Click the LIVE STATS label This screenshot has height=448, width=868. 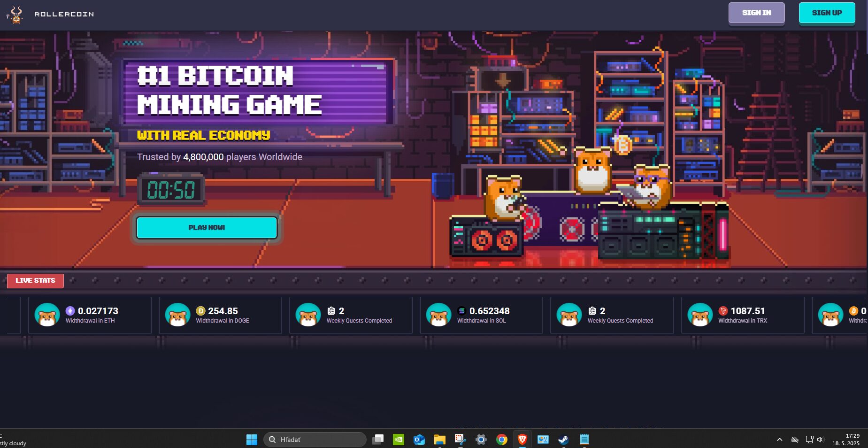click(35, 280)
